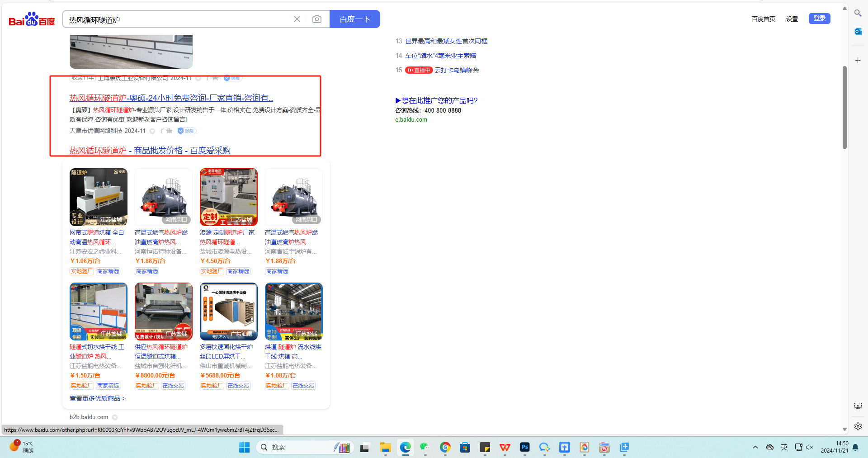Screen dimensions: 868x458
Task: Open the weather widget 15°C
Action: point(22,447)
